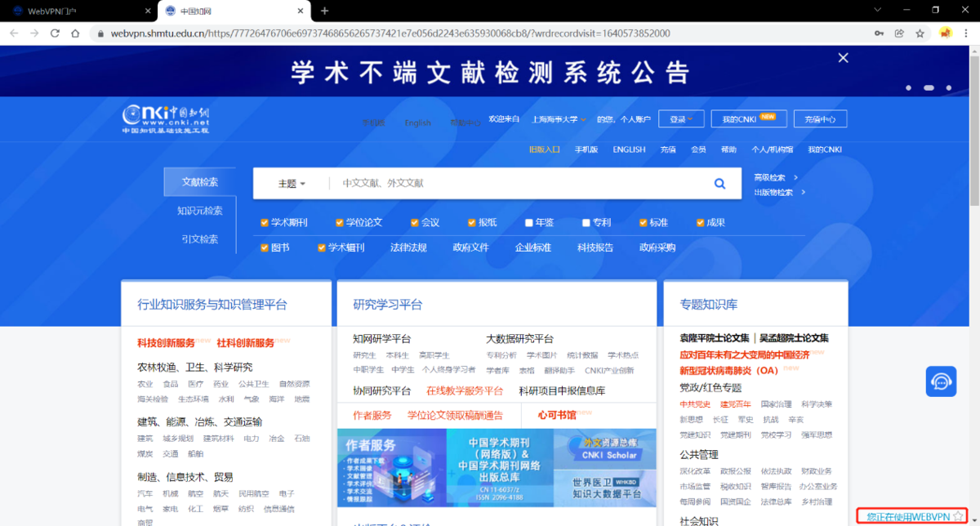Reload the page with browser refresh icon
Image resolution: width=980 pixels, height=526 pixels.
click(55, 33)
